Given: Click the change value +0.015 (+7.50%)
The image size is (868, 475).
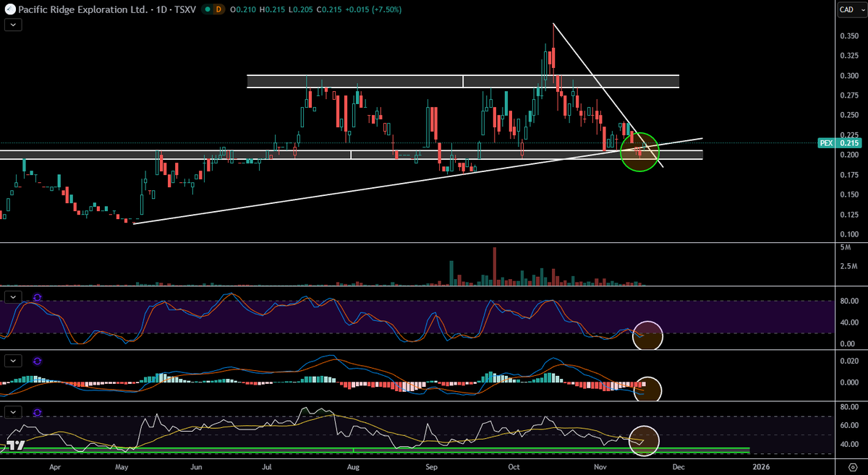Looking at the screenshot, I should (374, 9).
